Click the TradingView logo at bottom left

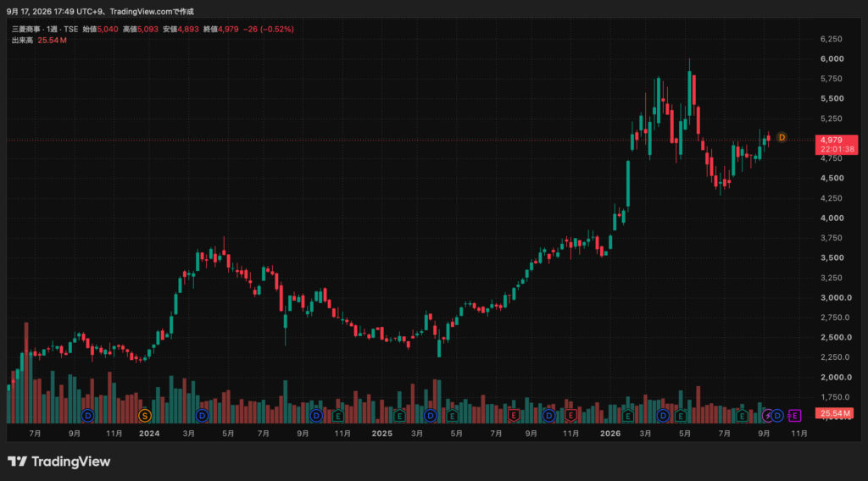[x=58, y=461]
